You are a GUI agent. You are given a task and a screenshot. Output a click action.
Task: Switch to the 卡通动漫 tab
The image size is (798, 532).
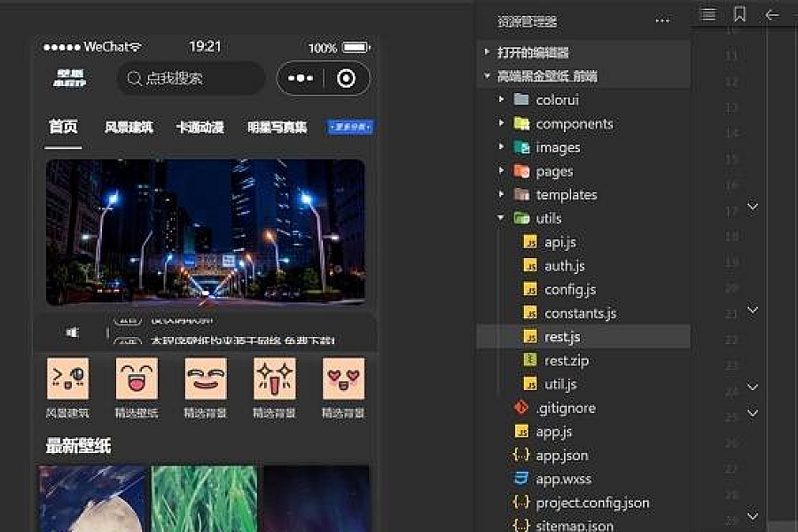coord(200,128)
